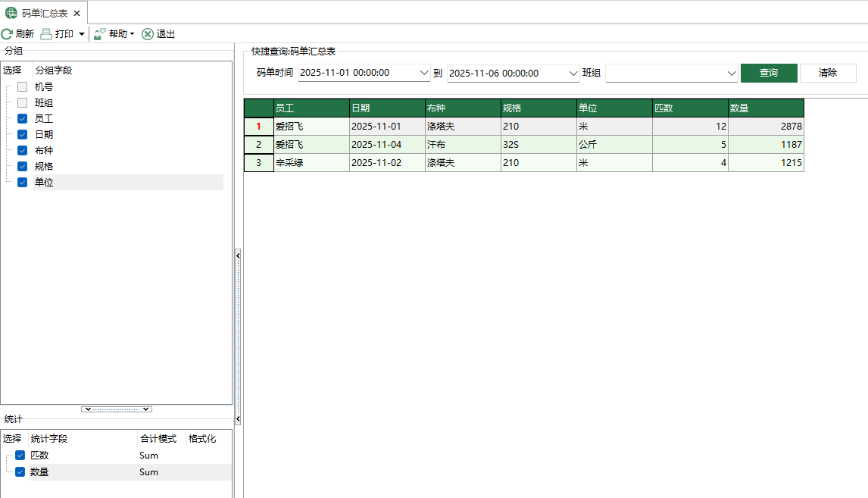The image size is (868, 498).
Task: Click the 退出 exit icon
Action: click(146, 33)
